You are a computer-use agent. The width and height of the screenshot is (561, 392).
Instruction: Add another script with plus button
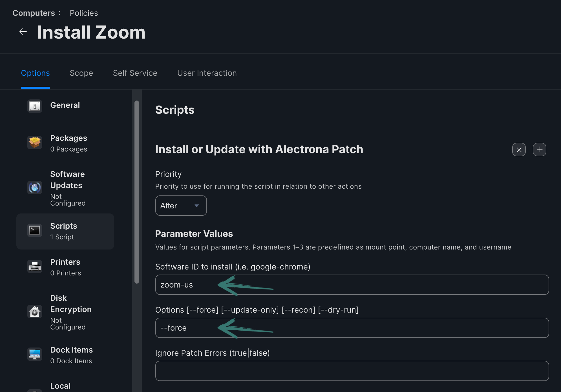(539, 150)
